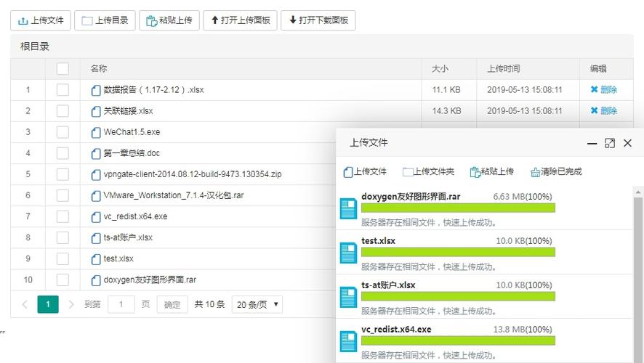Click the 上传文件 toolbar button
The image size is (644, 363).
pyautogui.click(x=40, y=20)
